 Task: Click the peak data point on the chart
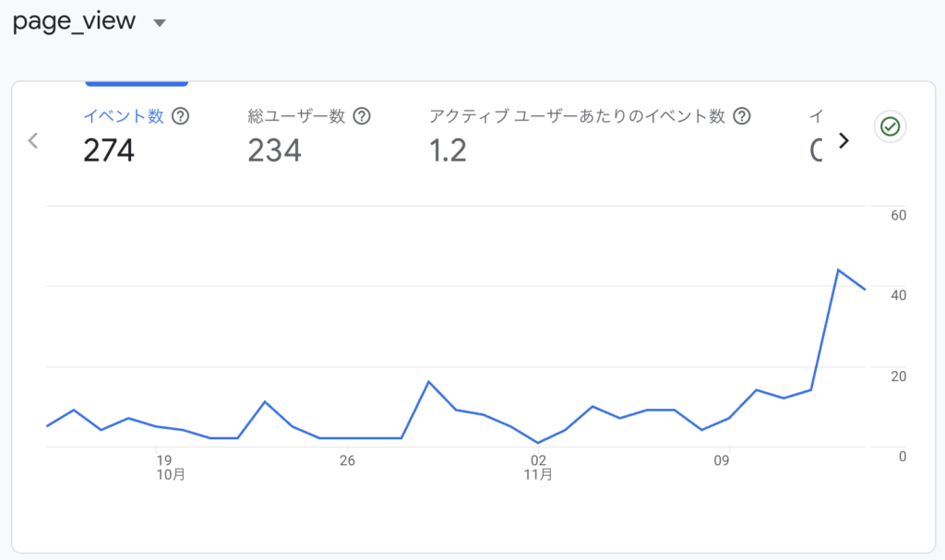tap(839, 268)
